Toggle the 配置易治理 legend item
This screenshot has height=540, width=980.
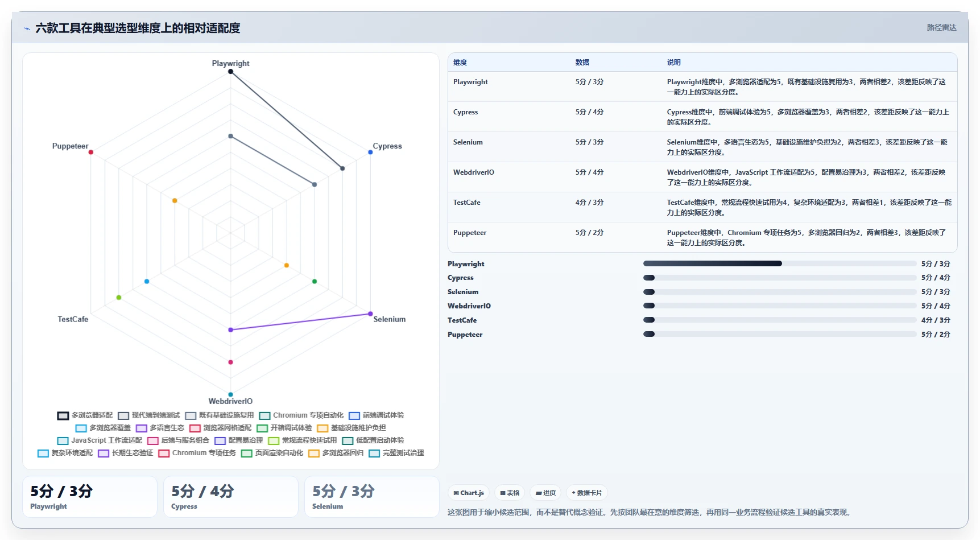click(x=239, y=440)
